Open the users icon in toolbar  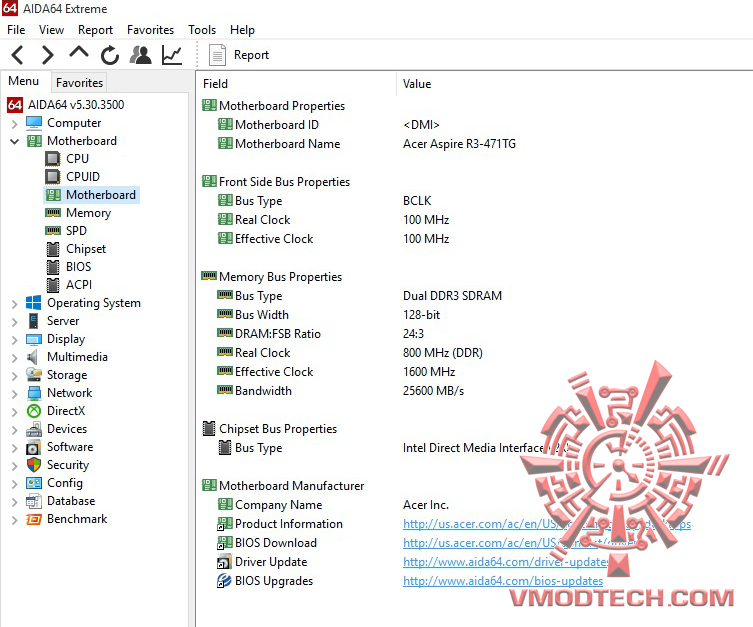point(141,55)
